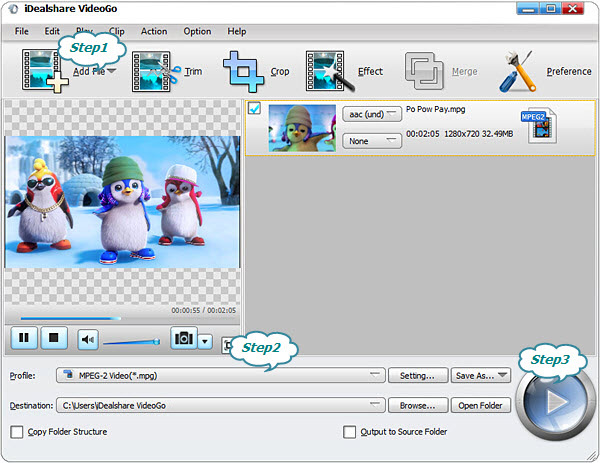Maximize the iDealshare VideoGo window
Image resolution: width=600 pixels, height=463 pixels.
pos(550,8)
